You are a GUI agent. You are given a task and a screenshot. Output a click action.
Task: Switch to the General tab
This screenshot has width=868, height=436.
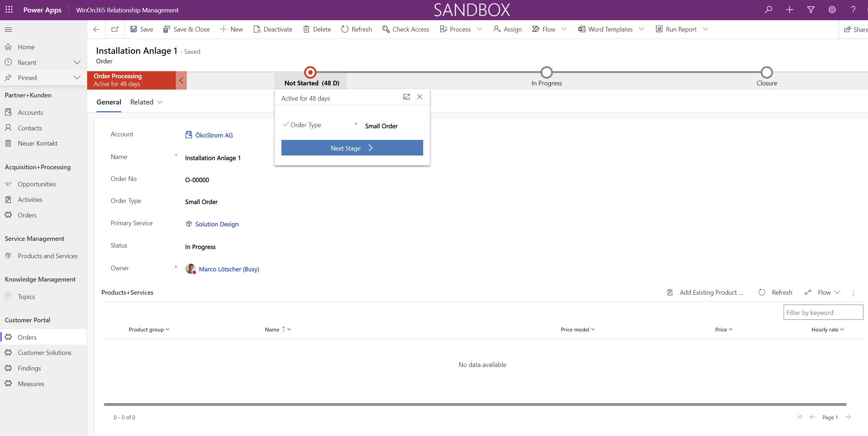(109, 102)
